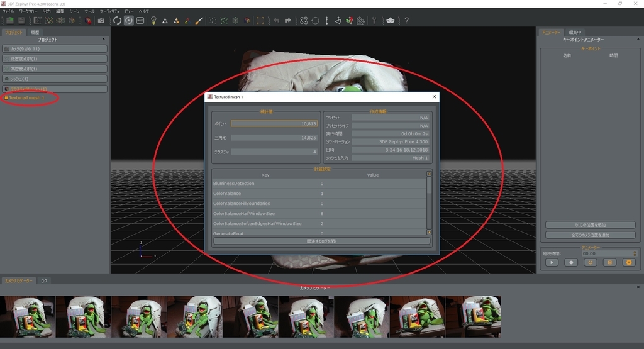
Task: Click the animator play button
Action: [x=552, y=262]
